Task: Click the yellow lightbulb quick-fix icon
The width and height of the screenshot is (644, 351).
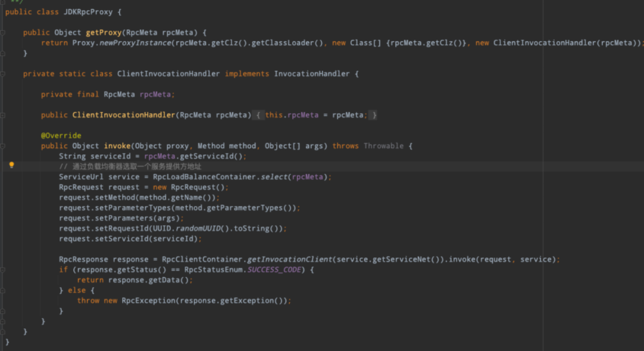Action: pyautogui.click(x=11, y=165)
